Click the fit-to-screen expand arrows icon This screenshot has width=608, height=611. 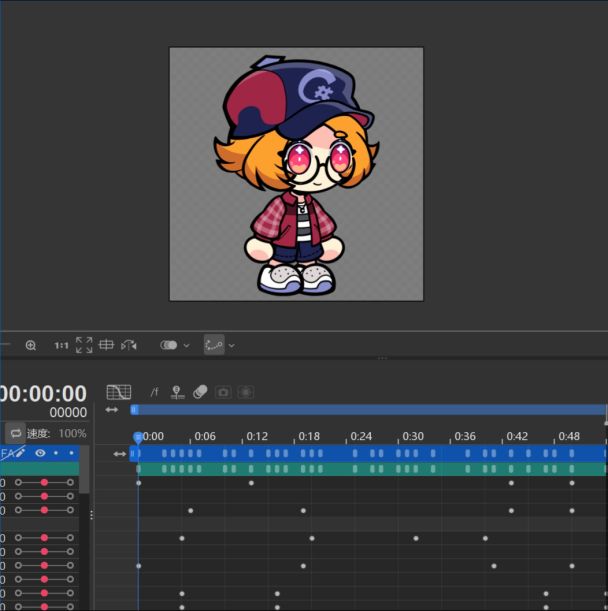pos(84,345)
